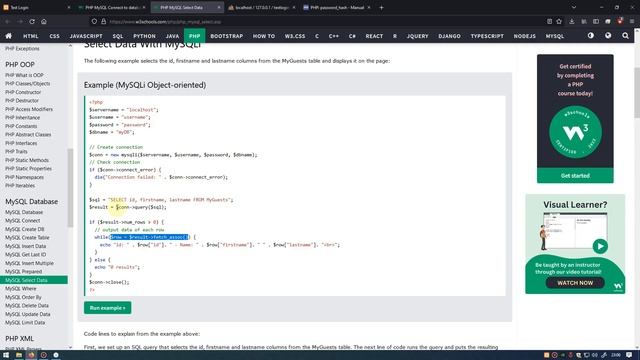Switch to Firefox in the taskbar

[x=31, y=355]
